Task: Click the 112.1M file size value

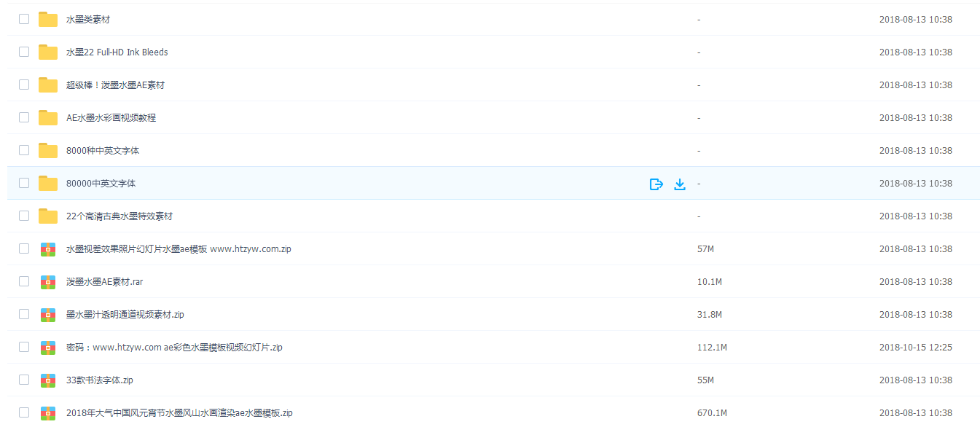Action: tap(712, 348)
